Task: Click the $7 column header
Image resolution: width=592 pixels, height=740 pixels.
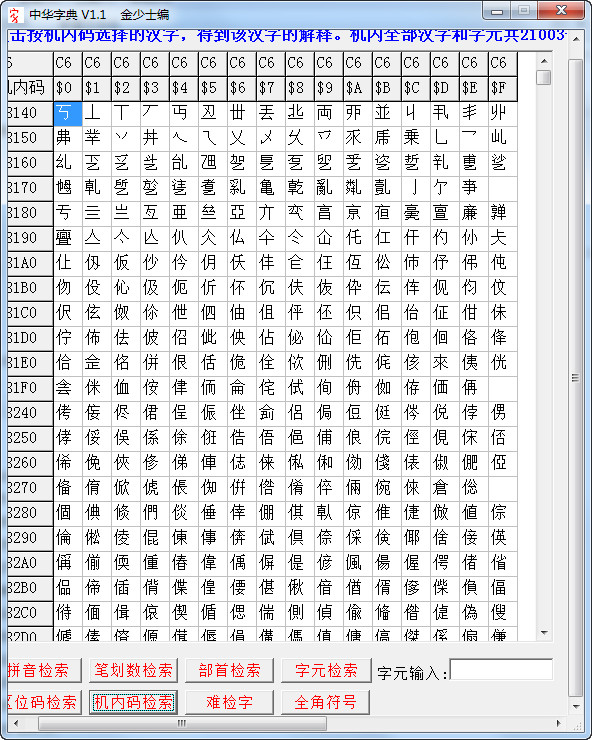Action: pos(271,88)
